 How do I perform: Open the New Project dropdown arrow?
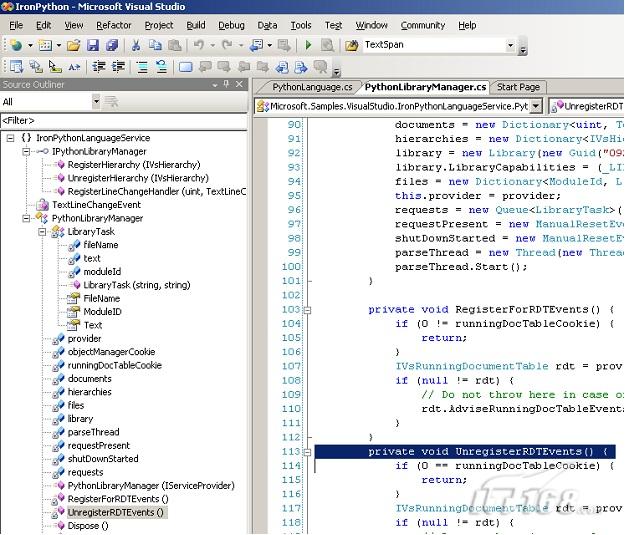[x=30, y=46]
